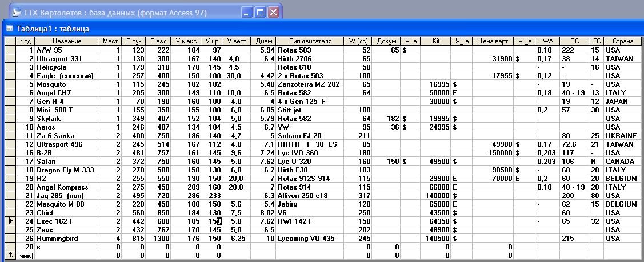Click the Таблица1 table icon
The width and height of the screenshot is (644, 262).
[9, 29]
